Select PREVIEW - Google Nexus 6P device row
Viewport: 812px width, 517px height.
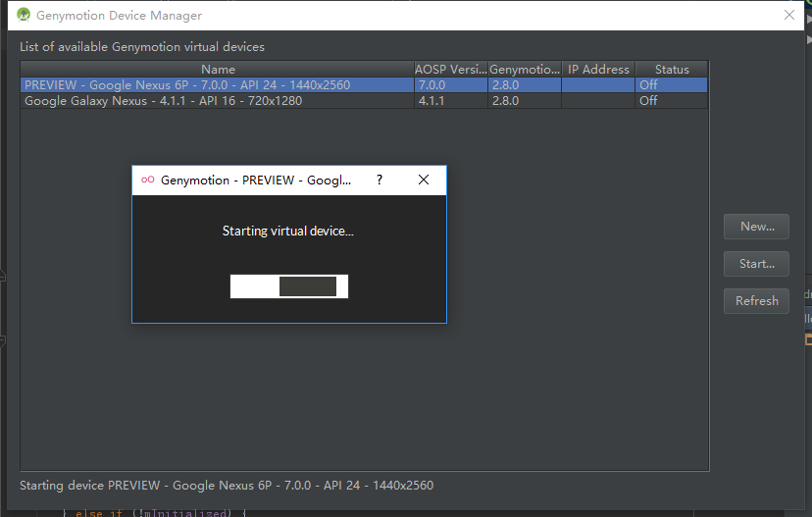click(x=364, y=85)
